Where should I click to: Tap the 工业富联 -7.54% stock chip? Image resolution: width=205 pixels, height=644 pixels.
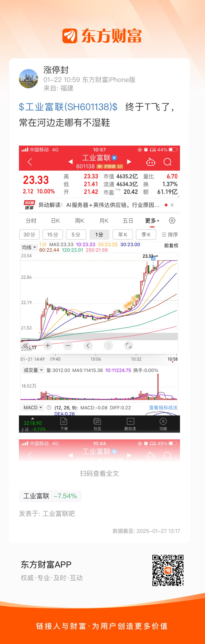pyautogui.click(x=50, y=496)
